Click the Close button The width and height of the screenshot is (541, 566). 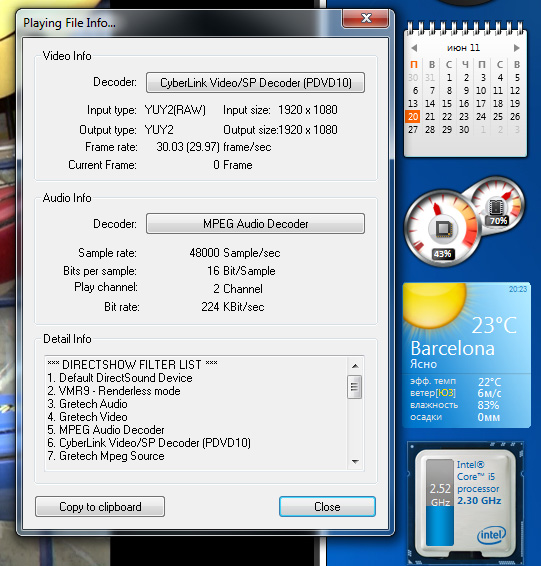327,507
